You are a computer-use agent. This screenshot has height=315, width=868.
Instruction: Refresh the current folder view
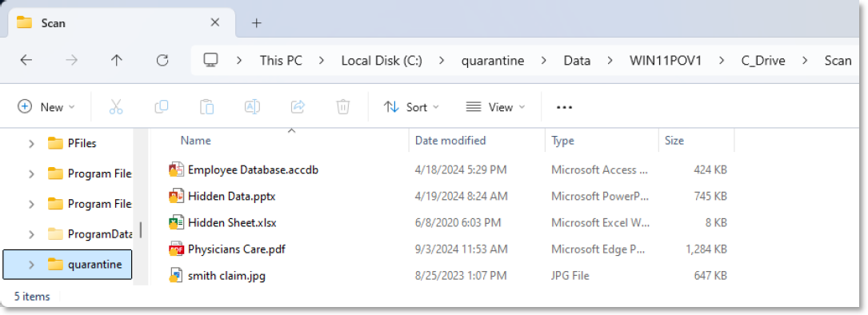(x=162, y=60)
